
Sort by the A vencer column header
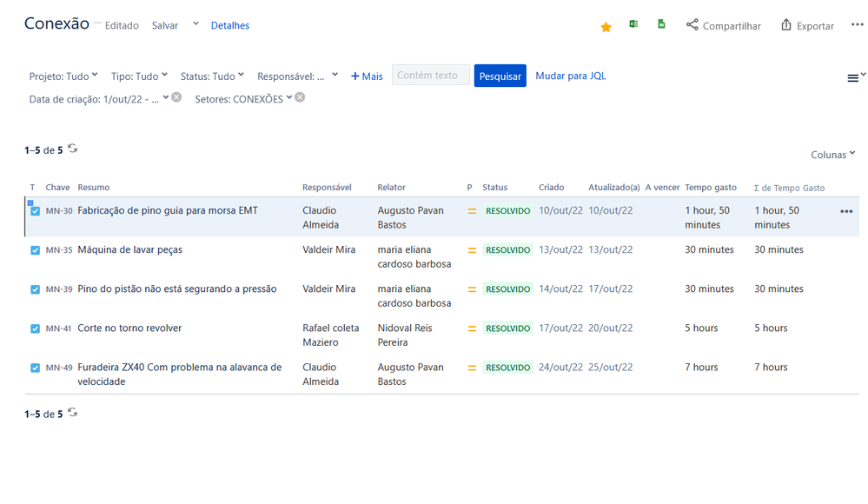tap(662, 187)
